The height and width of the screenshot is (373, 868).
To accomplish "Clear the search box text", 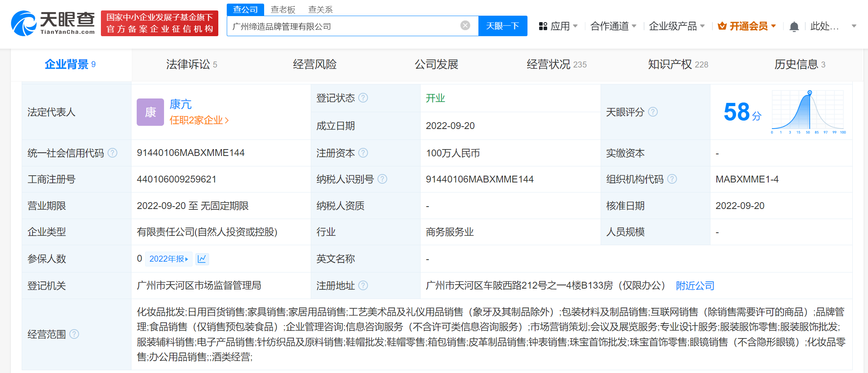I will 465,26.
